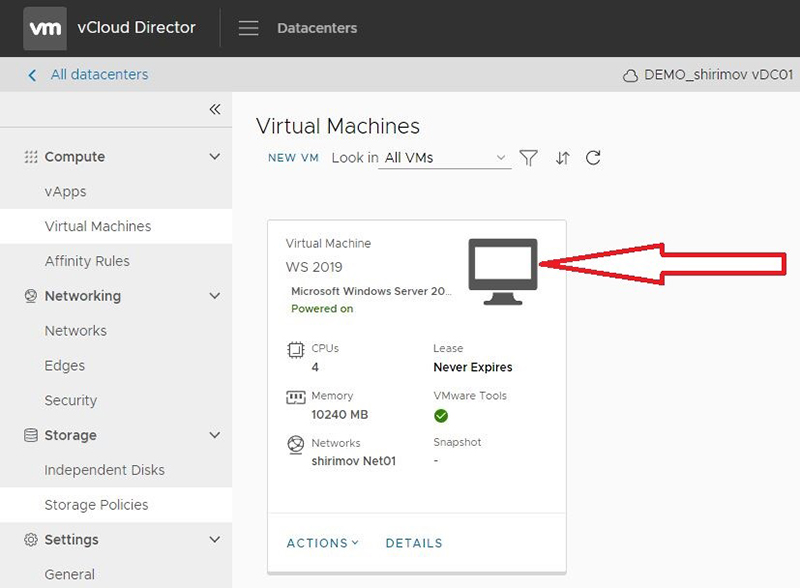
Task: Collapse the Storage section chevron
Action: coord(215,435)
